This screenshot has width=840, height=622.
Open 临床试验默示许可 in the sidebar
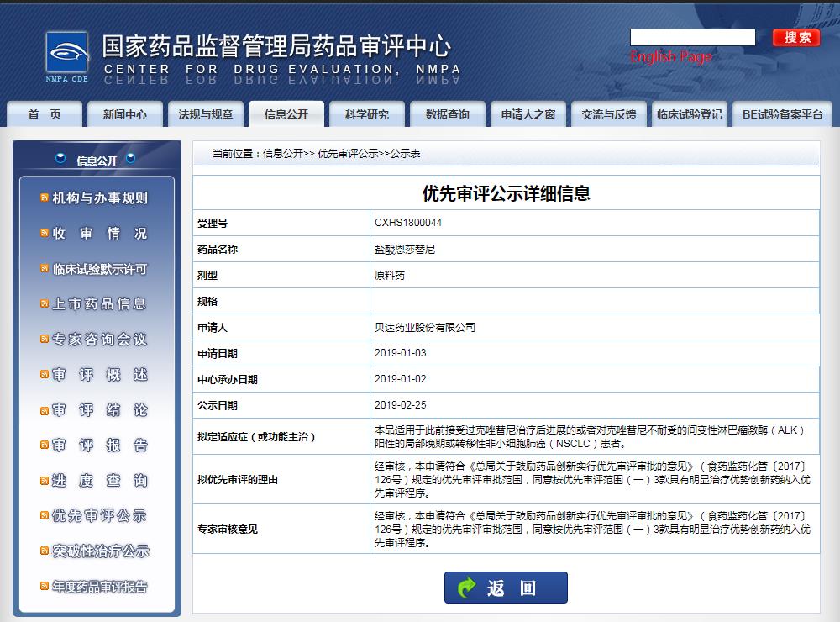tap(99, 269)
